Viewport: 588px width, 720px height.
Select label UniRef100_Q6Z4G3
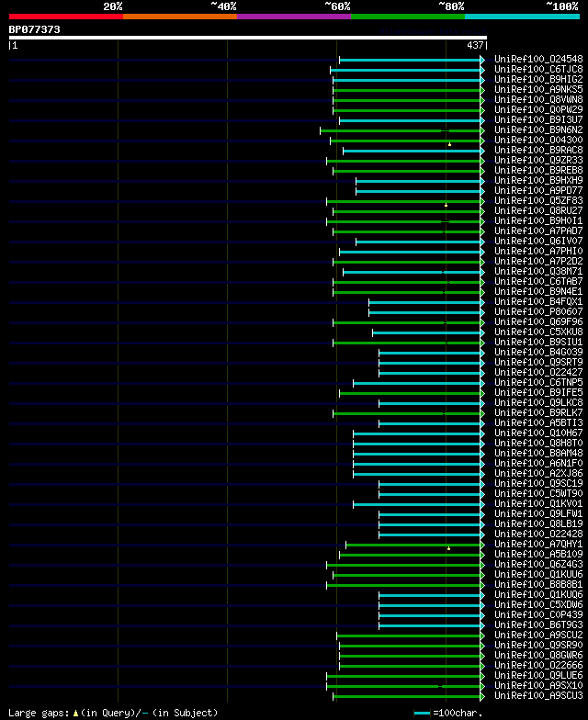coord(538,564)
